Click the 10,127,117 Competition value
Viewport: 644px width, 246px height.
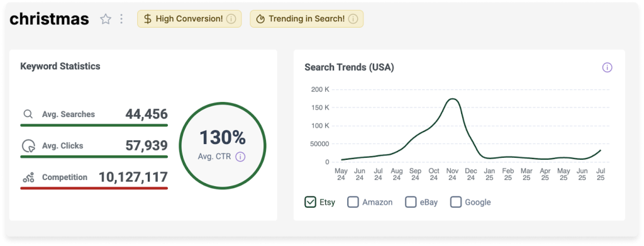133,177
